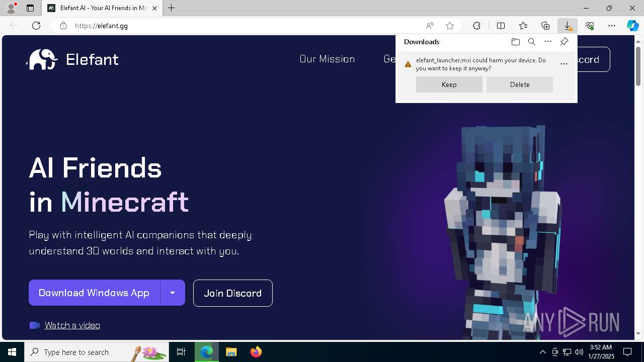The width and height of the screenshot is (644, 362).
Task: Open the tab actions menu icon
Action: [30, 8]
